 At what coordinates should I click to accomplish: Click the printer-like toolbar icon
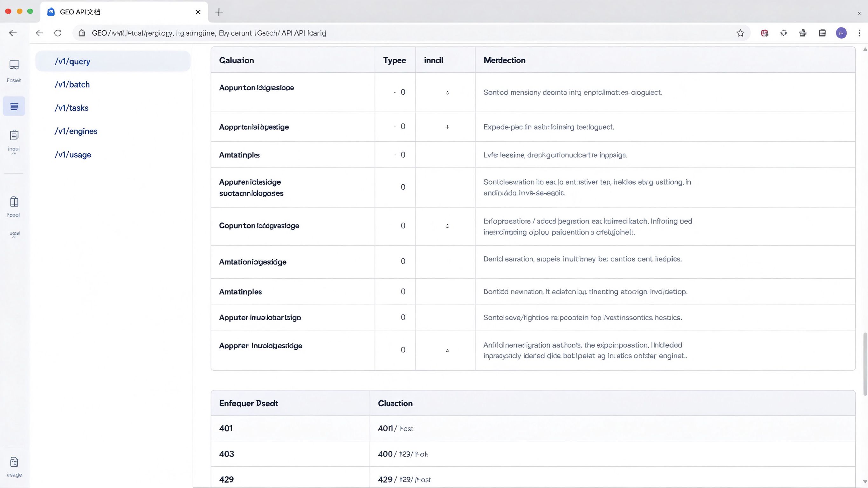tap(803, 33)
